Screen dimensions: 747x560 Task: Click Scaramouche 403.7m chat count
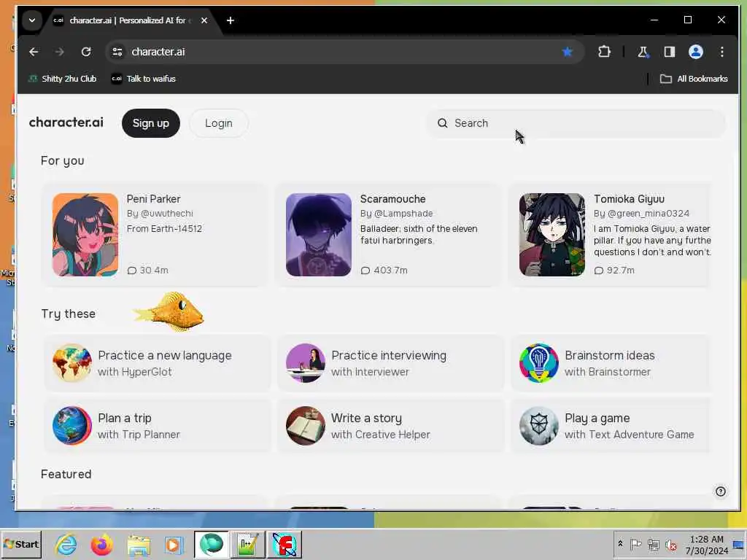[384, 270]
